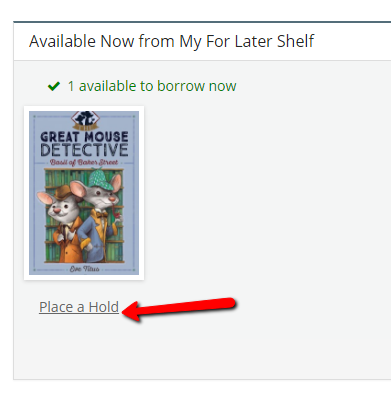Click the Place a Hold link
This screenshot has width=391, height=393.
pyautogui.click(x=79, y=307)
